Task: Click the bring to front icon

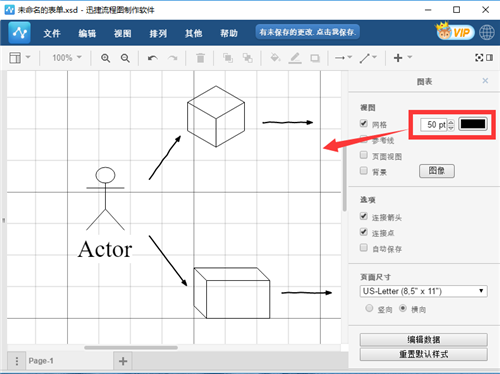Action: point(228,58)
